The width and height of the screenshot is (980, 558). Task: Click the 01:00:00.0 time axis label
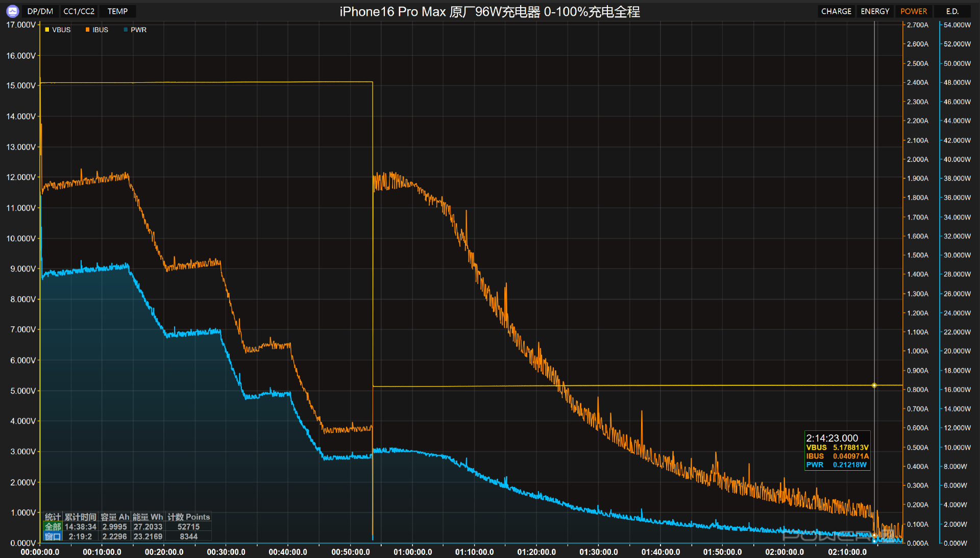pyautogui.click(x=412, y=552)
